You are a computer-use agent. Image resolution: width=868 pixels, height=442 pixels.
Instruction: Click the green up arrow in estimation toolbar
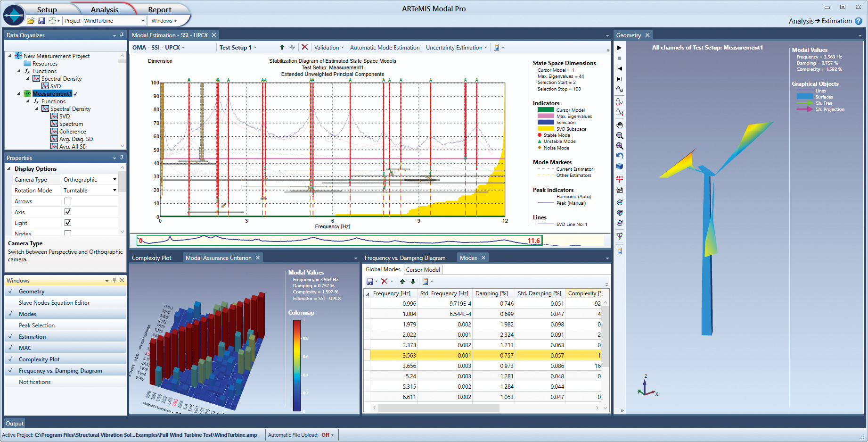(x=282, y=47)
